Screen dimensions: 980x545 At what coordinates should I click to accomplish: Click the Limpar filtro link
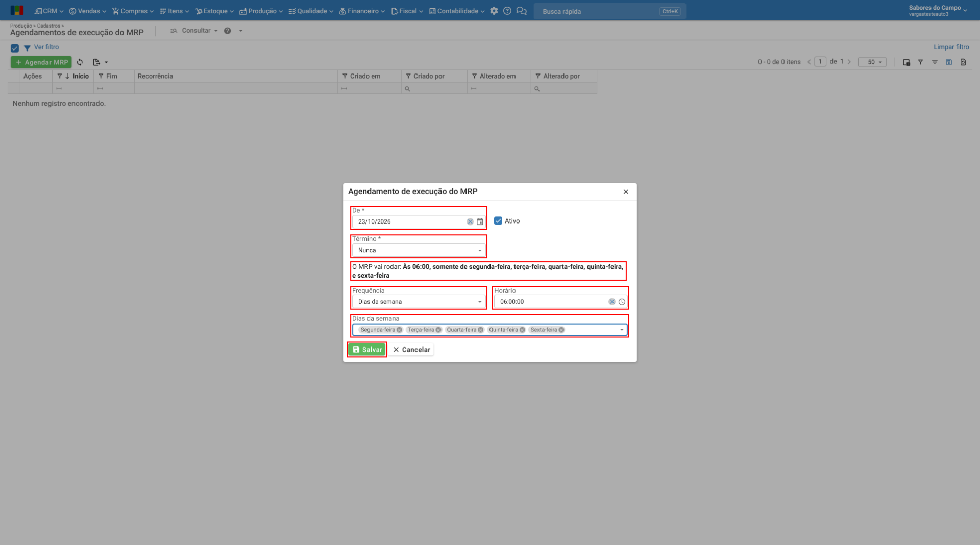tap(951, 47)
